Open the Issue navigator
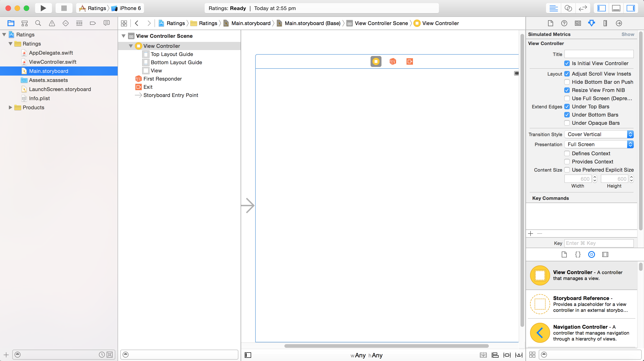 [x=52, y=23]
